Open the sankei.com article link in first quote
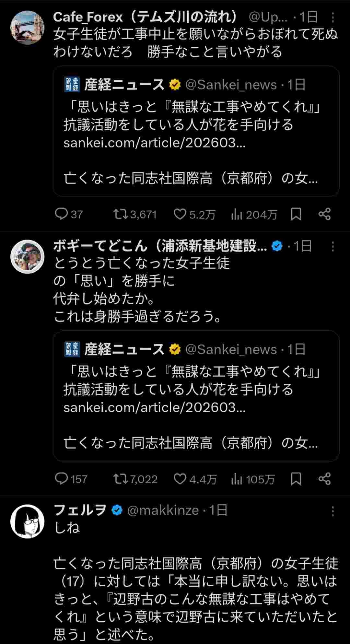350x644 pixels. (154, 143)
